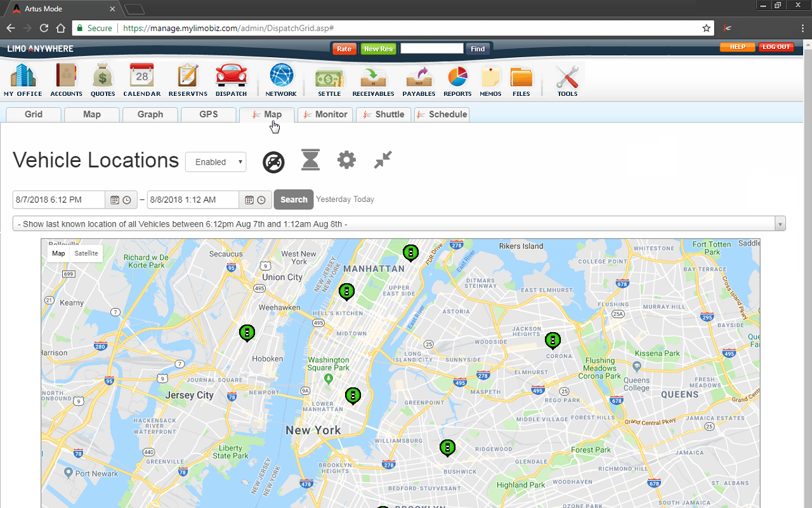Select vehicle marker near Corona
The width and height of the screenshot is (812, 508).
553,341
